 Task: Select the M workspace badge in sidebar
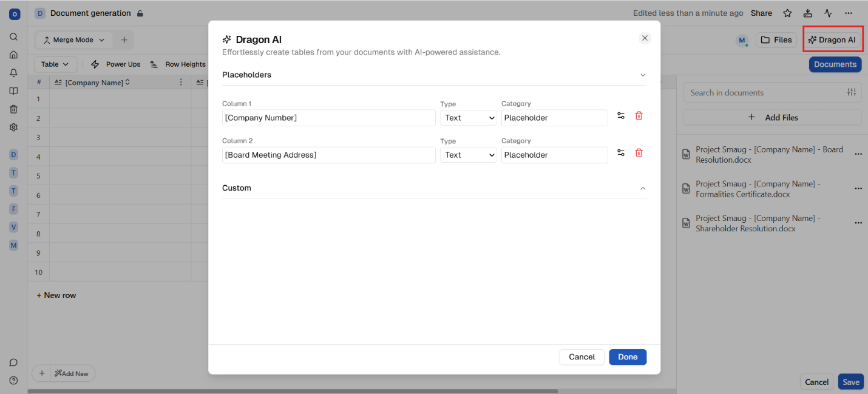[13, 245]
